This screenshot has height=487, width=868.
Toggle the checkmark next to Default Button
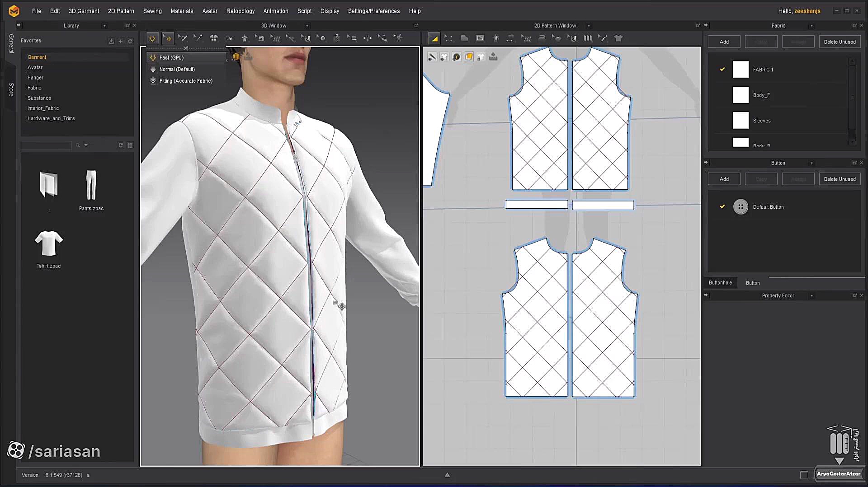(722, 207)
